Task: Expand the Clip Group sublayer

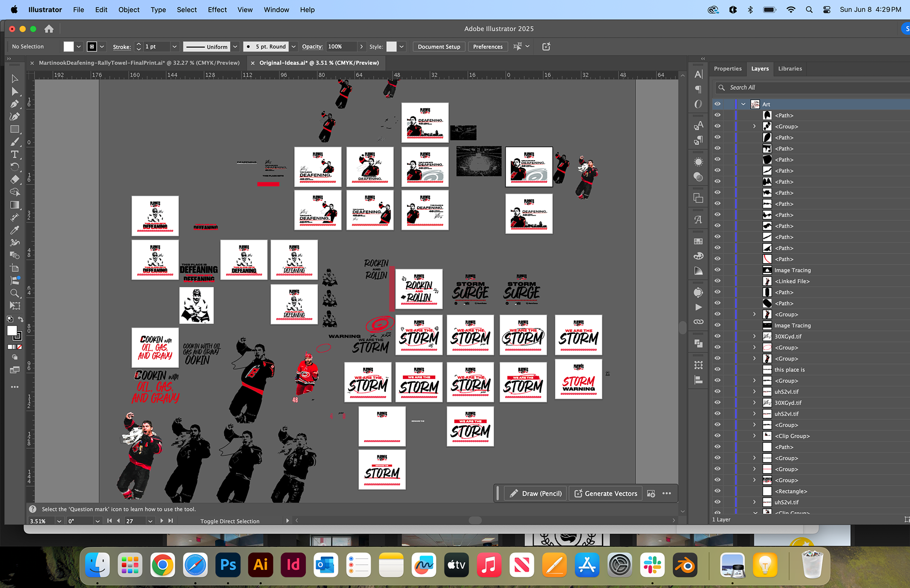Action: [755, 436]
